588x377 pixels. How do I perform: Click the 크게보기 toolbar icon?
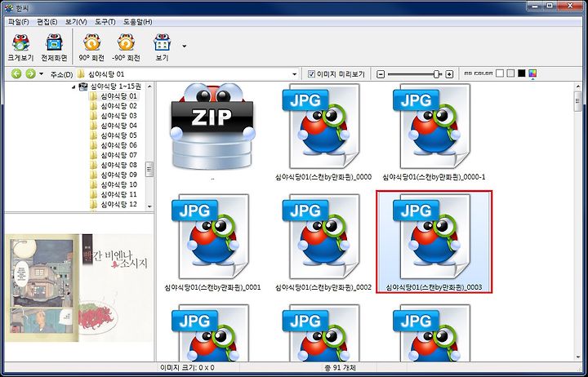[20, 47]
